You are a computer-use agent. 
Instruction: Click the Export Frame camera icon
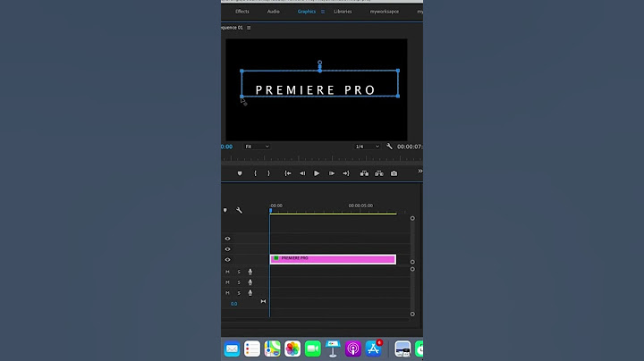394,173
